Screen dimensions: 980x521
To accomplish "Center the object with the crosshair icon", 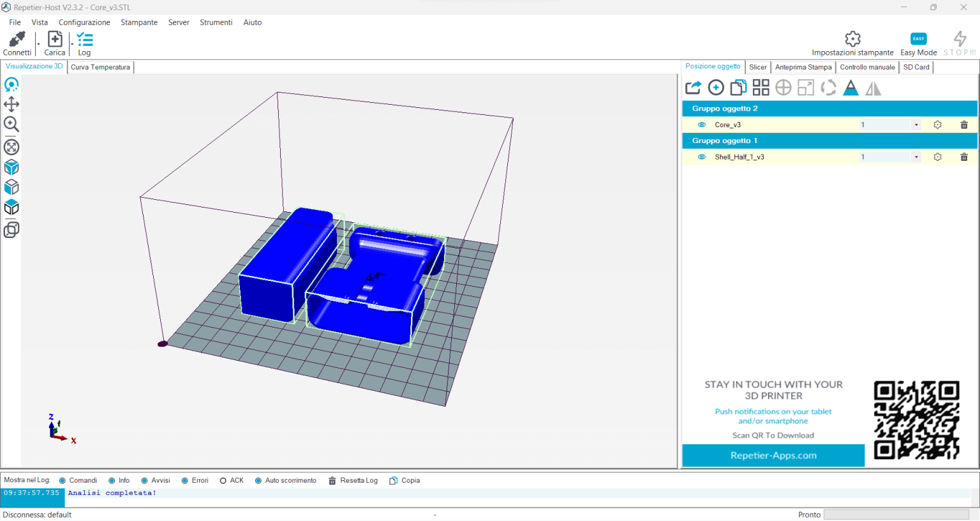I will [782, 87].
